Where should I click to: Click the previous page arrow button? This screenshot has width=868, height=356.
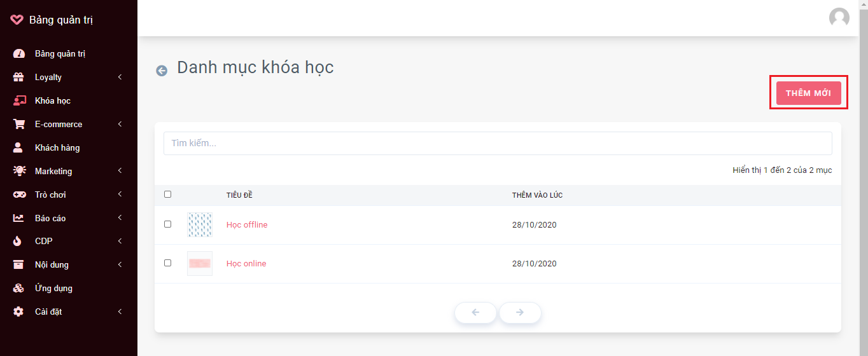[x=475, y=312]
